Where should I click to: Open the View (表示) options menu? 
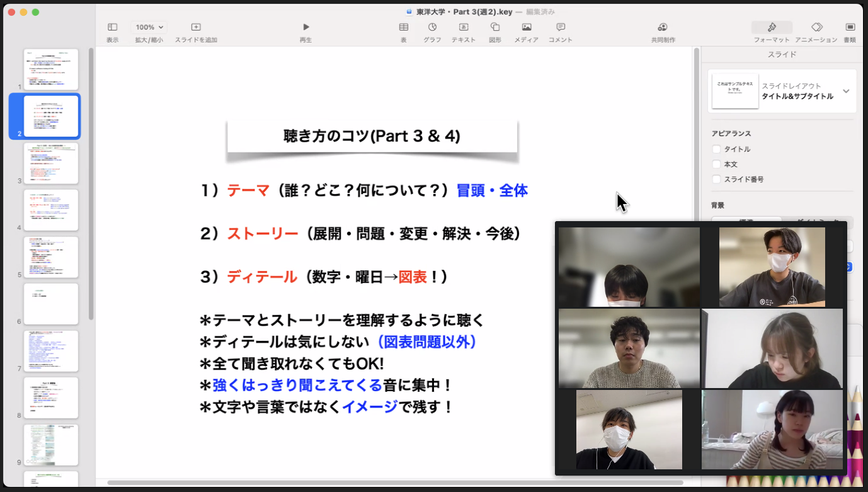coord(113,27)
